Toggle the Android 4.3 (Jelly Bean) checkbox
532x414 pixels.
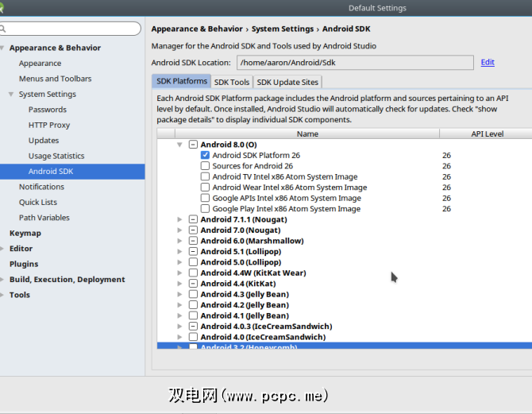(x=193, y=294)
